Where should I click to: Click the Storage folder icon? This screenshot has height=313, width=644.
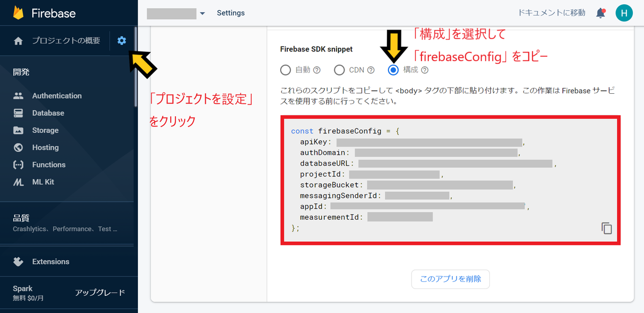18,130
